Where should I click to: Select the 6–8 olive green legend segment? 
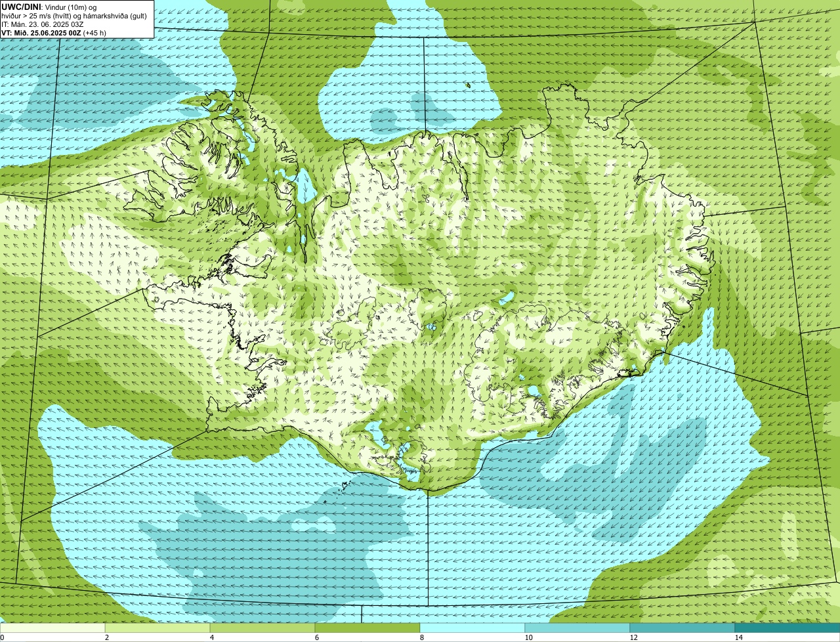[367, 628]
